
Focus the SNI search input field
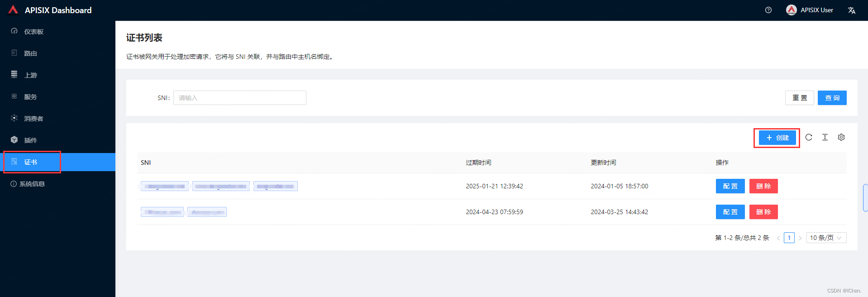coord(240,98)
